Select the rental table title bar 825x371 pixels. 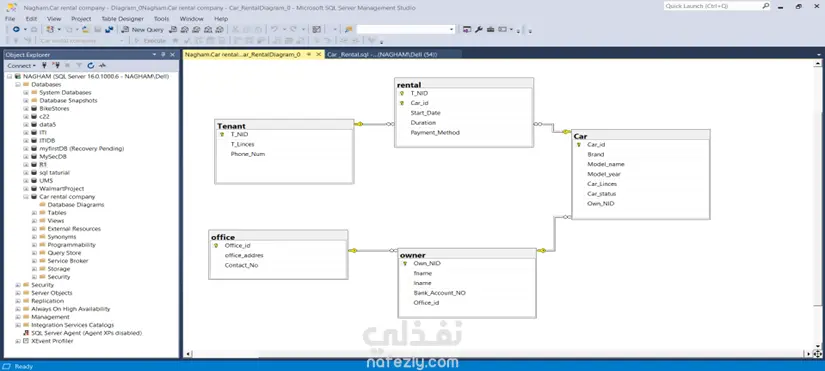click(464, 84)
